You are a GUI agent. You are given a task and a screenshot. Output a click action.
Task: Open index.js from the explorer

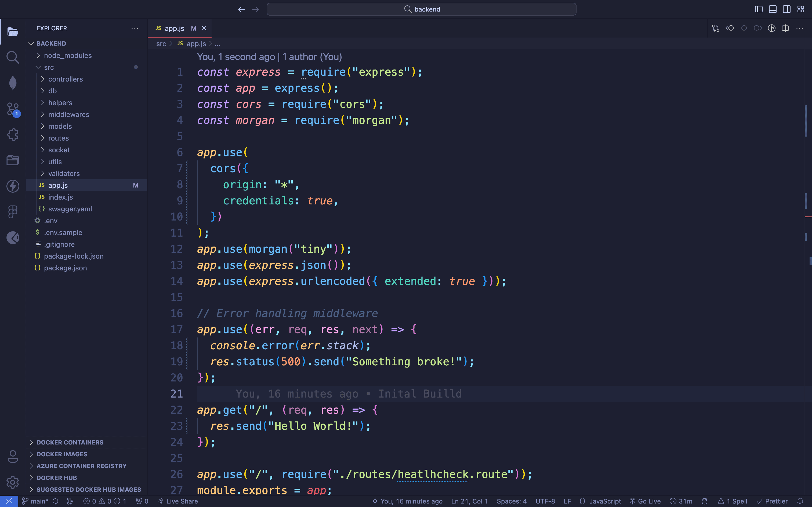pos(60,197)
